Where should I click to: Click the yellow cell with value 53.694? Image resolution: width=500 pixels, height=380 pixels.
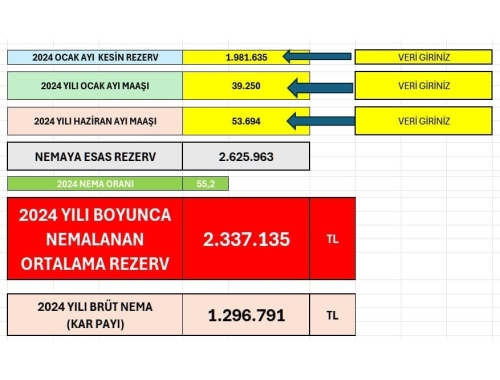(246, 121)
